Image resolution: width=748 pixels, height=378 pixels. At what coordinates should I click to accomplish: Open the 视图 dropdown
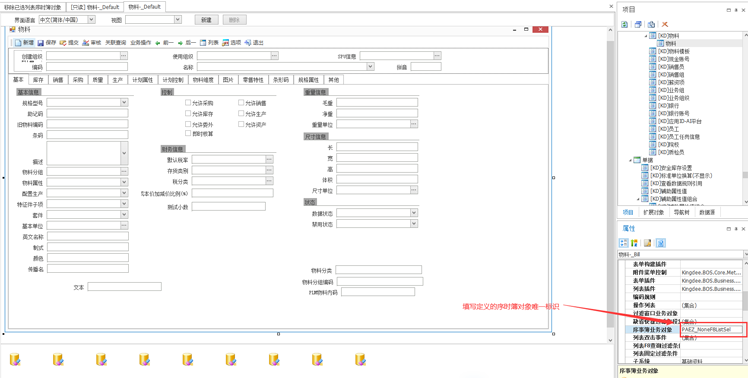point(177,20)
